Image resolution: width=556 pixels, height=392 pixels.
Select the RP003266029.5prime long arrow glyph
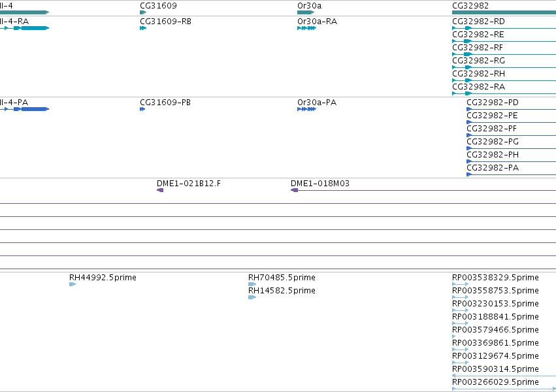(x=504, y=389)
